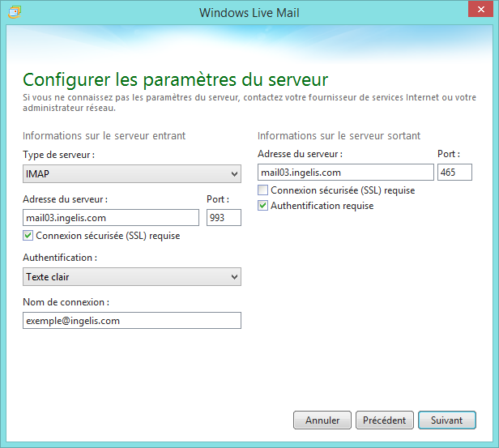
Task: Click the 'Nom de connexion :' label
Action: coord(66,302)
